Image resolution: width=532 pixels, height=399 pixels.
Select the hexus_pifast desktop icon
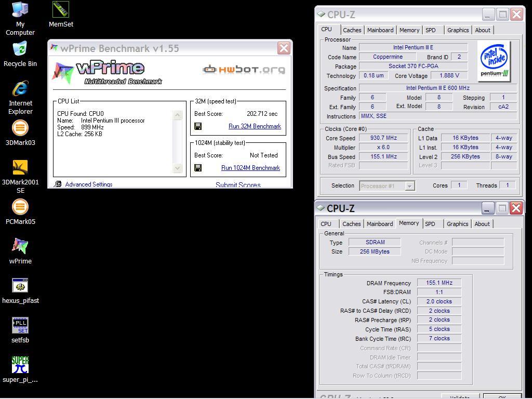coord(20,291)
